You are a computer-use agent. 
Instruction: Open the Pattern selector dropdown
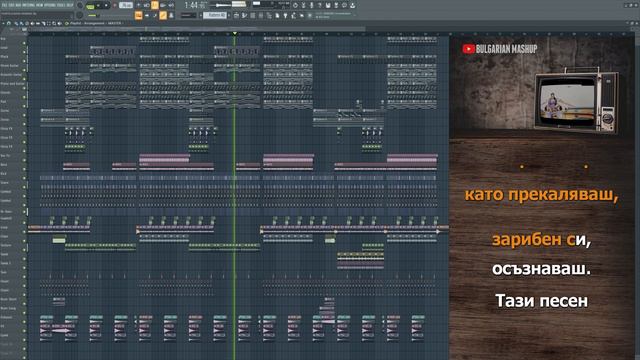coord(215,15)
